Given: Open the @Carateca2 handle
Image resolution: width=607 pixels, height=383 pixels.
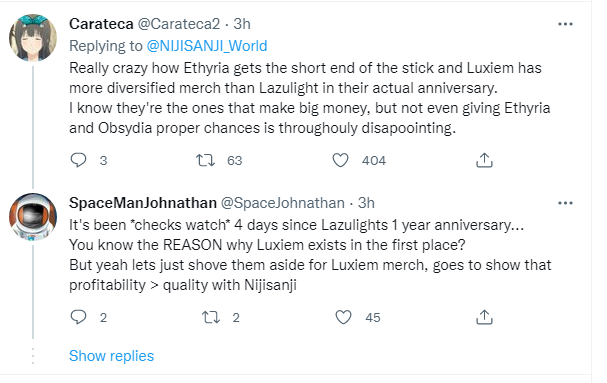Looking at the screenshot, I should 179,24.
